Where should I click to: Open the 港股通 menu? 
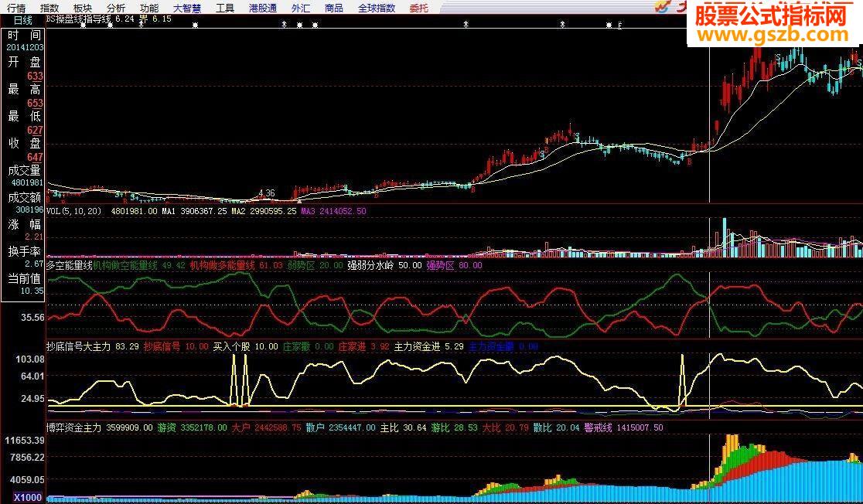[262, 8]
